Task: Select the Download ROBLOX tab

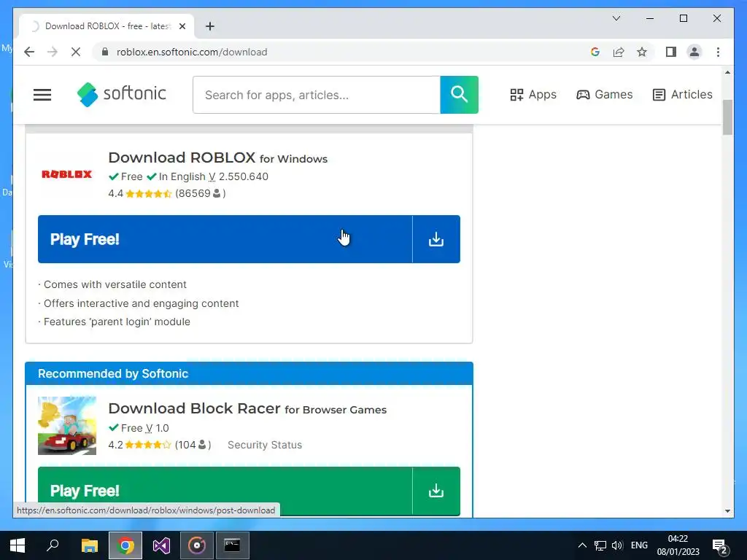Action: pos(107,26)
